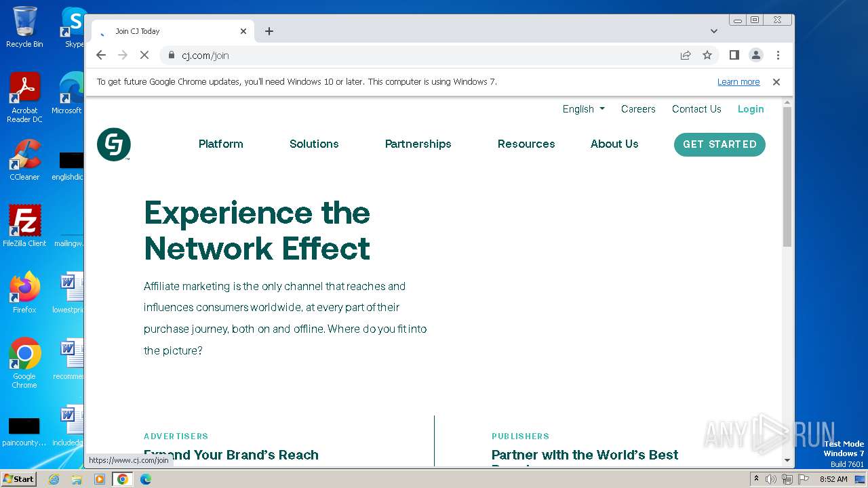Open the CCleaner desktop icon

[x=24, y=160]
